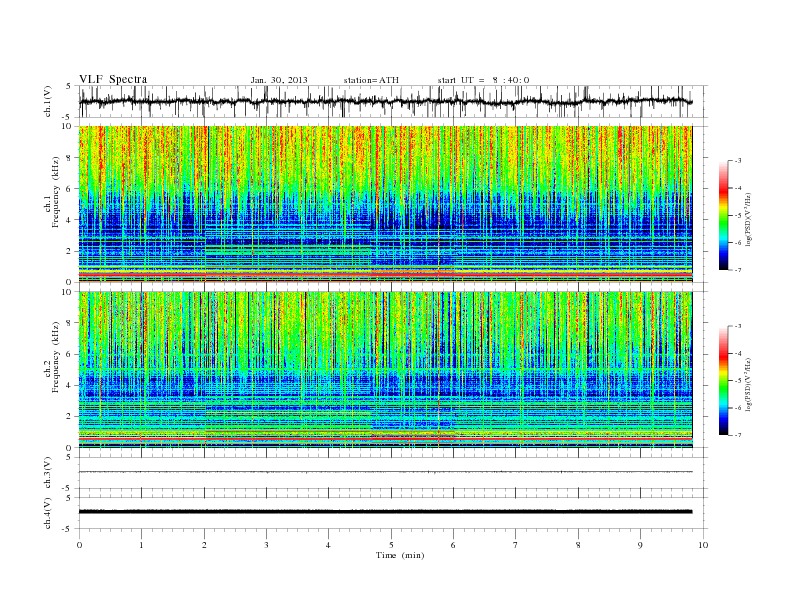Click the "-7" label on the ch.2 color bar
Screen dimensions: 792x612
pos(738,435)
